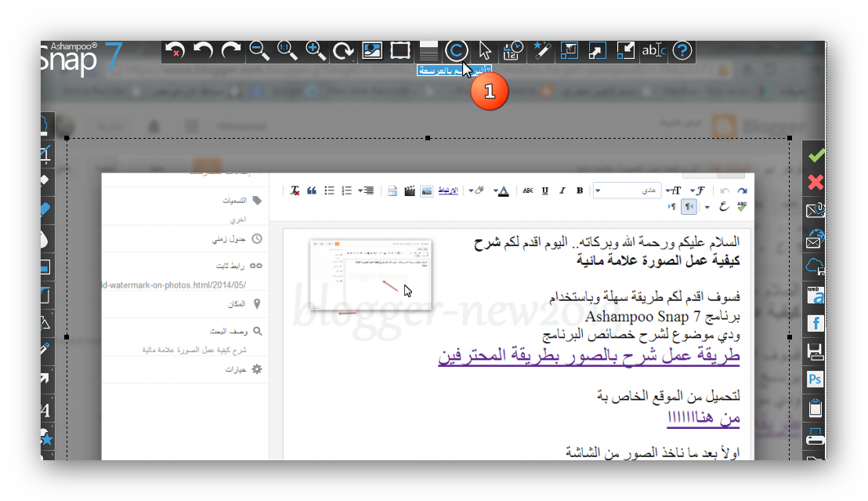This screenshot has width=868, height=501.
Task: Confirm with the green check mark
Action: point(816,156)
